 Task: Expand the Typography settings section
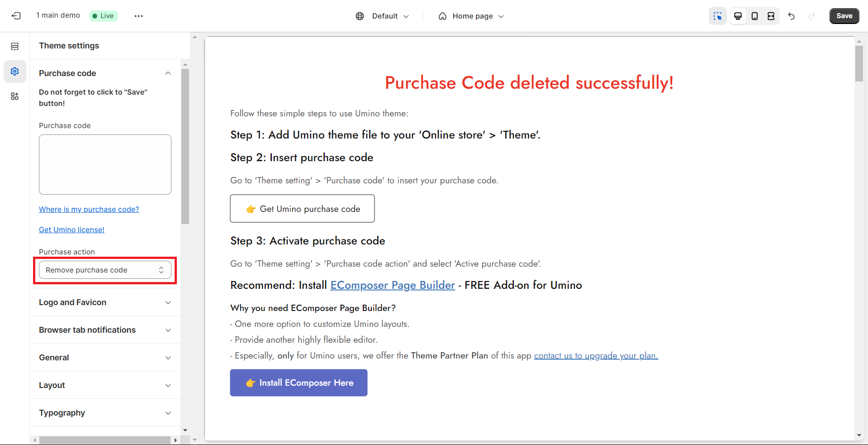point(105,413)
